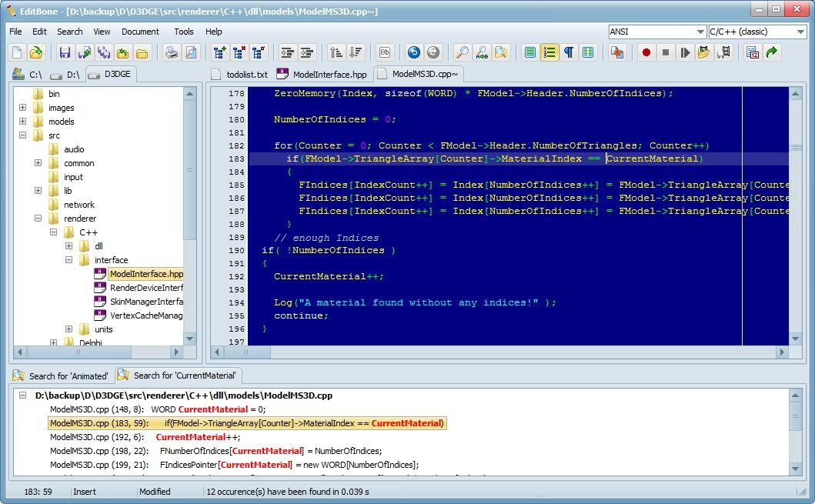Click the blue Undo arrow icon
This screenshot has width=815, height=504.
[x=414, y=52]
